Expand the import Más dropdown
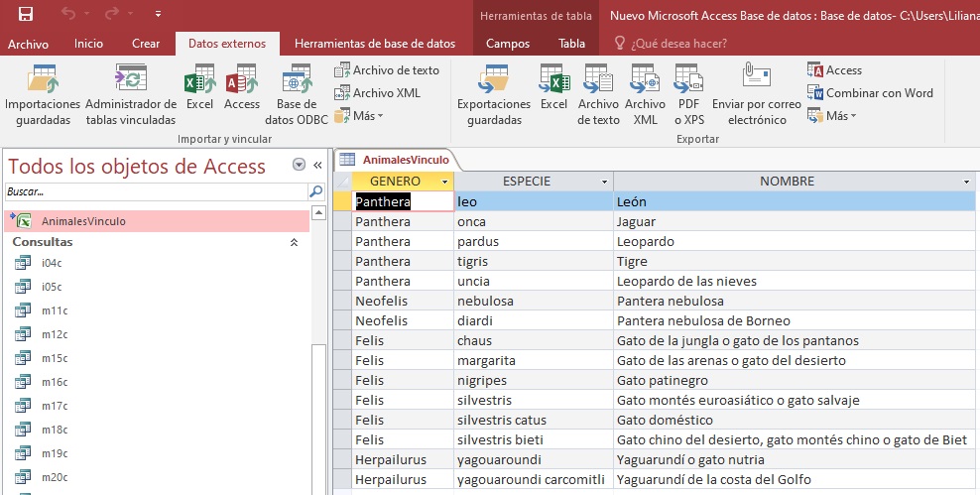980x495 pixels. [359, 116]
